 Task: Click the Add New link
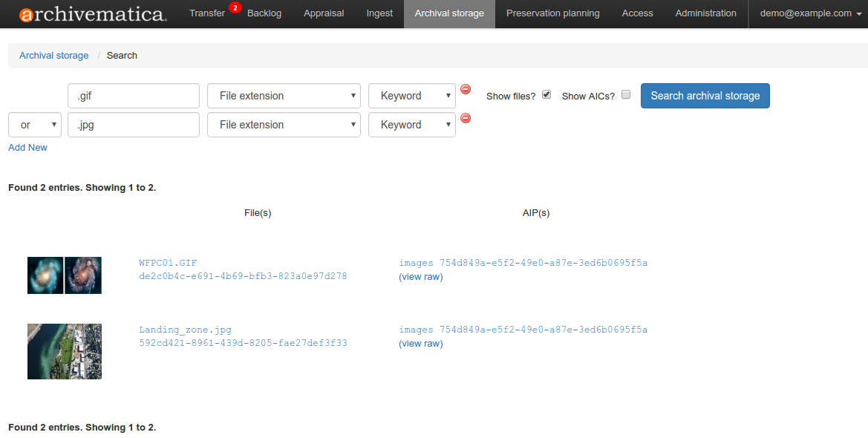click(x=27, y=148)
